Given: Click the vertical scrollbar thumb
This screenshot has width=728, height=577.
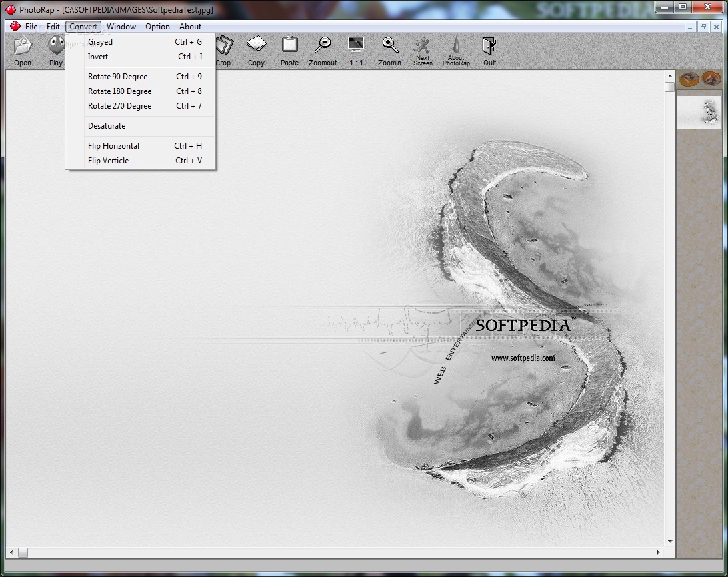Looking at the screenshot, I should coord(669,87).
